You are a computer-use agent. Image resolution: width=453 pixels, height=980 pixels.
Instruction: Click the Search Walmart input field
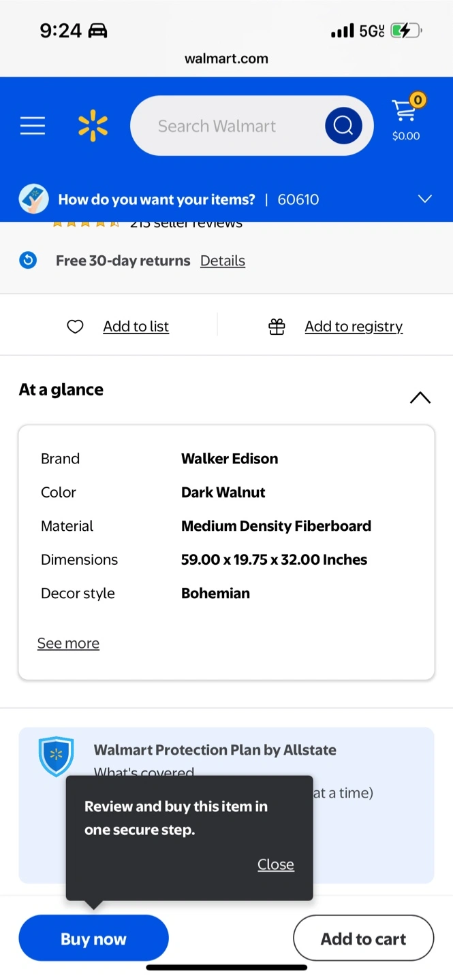point(225,126)
